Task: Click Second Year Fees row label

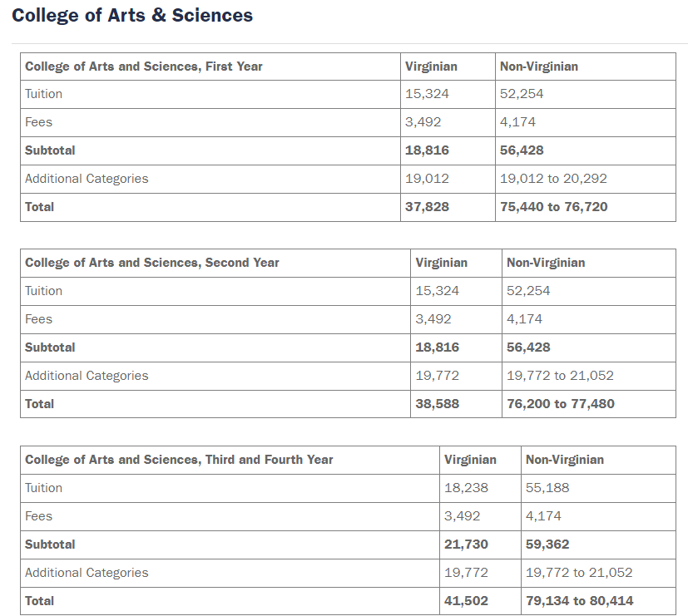Action: (38, 319)
